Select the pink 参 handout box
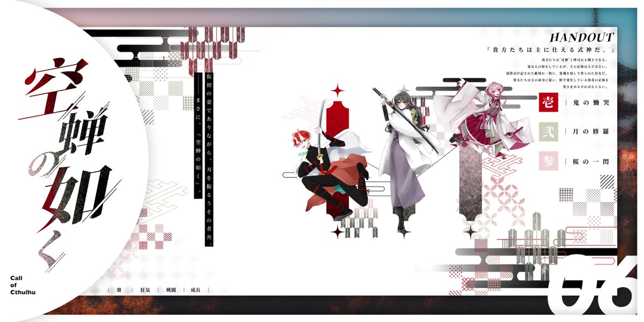 tap(548, 161)
